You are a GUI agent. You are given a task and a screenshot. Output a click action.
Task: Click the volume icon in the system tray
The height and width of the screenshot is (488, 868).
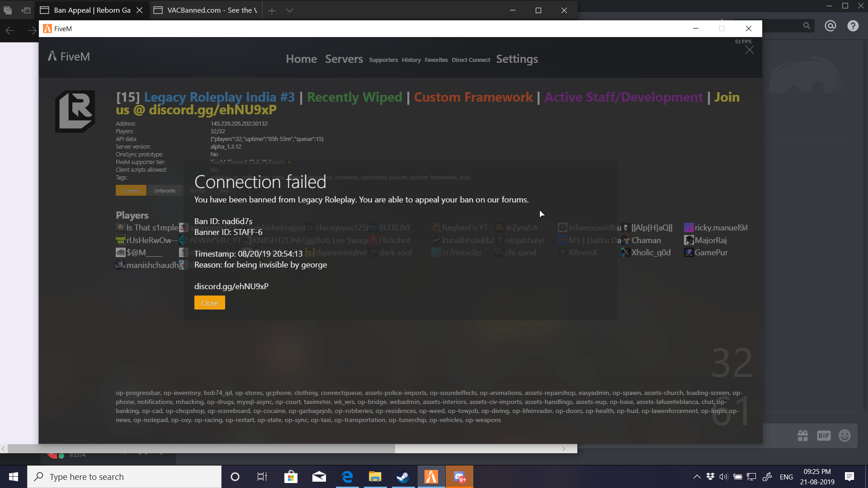pyautogui.click(x=724, y=476)
